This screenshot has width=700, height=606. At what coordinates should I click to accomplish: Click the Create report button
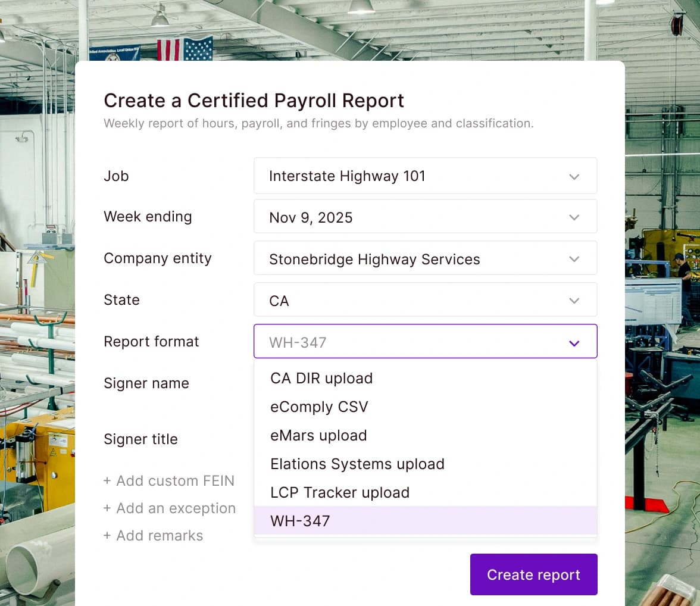click(x=533, y=574)
